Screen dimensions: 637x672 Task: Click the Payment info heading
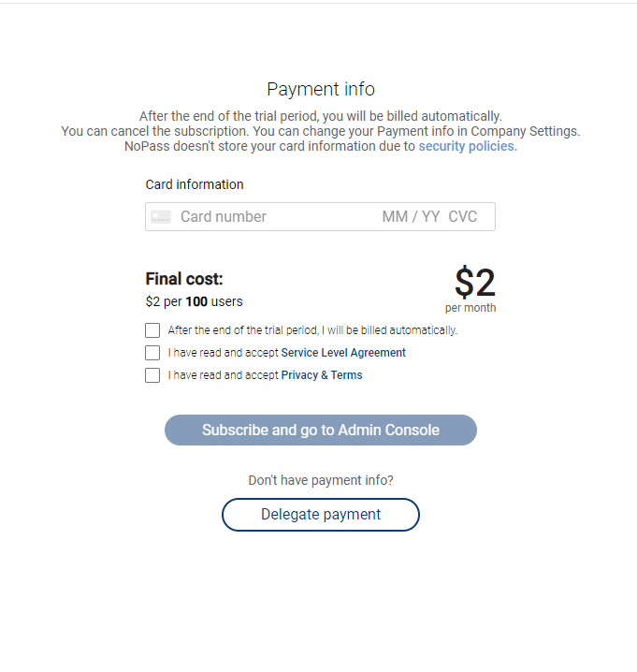click(x=321, y=89)
